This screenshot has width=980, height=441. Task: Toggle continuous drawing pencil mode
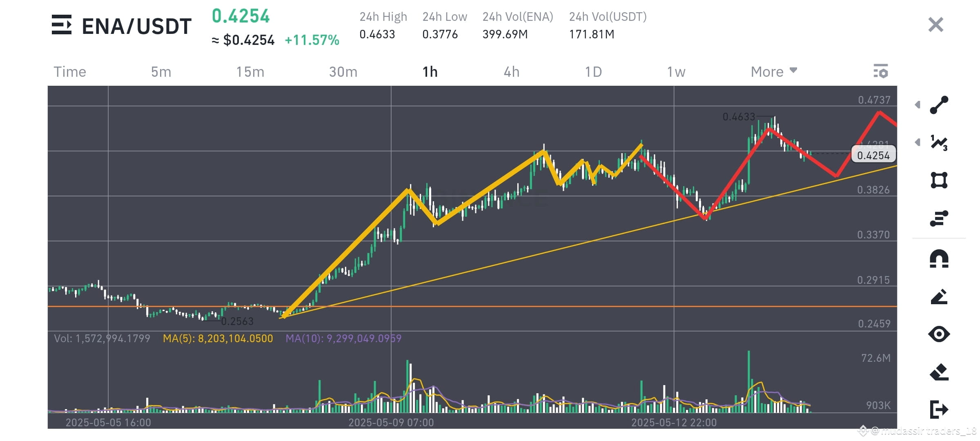(x=939, y=297)
